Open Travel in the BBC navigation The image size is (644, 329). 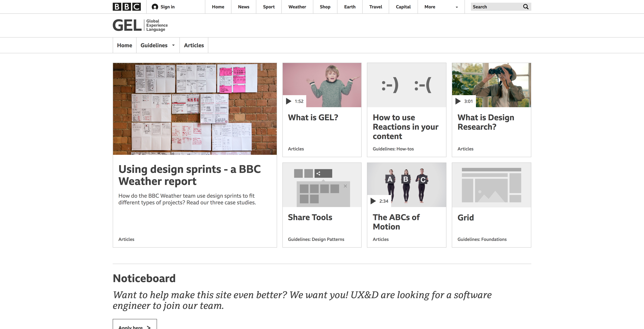(375, 7)
